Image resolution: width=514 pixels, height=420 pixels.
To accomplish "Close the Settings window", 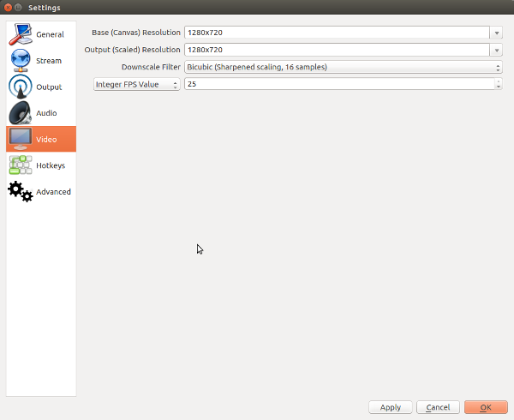I will [x=8, y=7].
